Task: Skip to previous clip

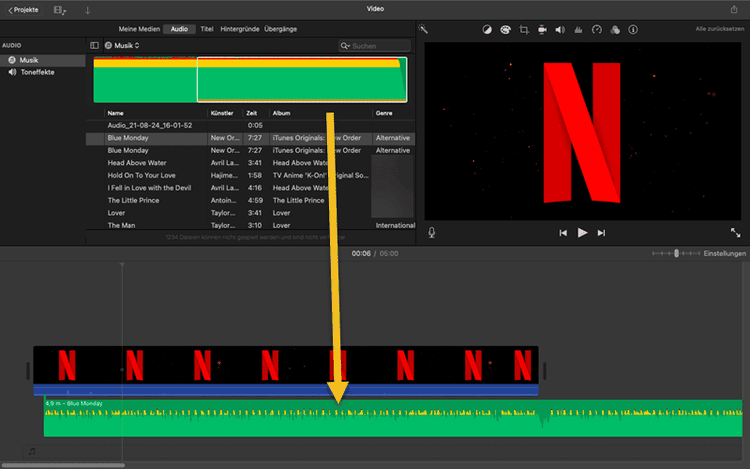Action: (563, 233)
